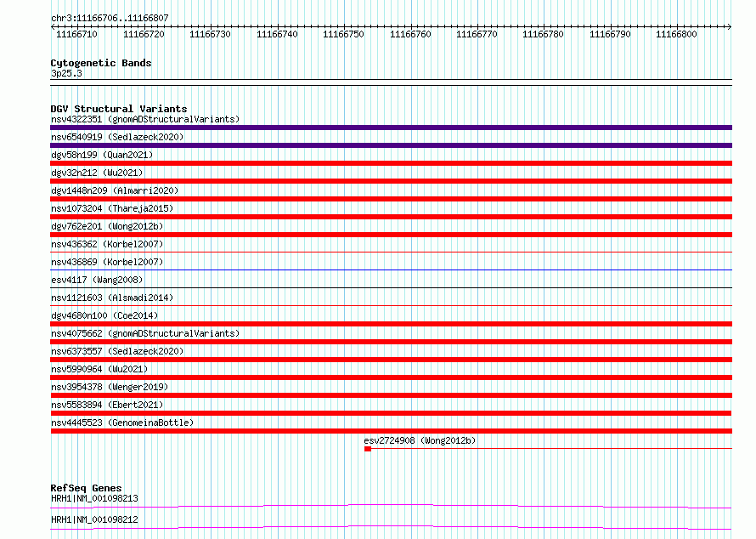Viewport: 756px width, 539px height.
Task: Select nsv436869 (Korbel2007) label
Action: (107, 262)
